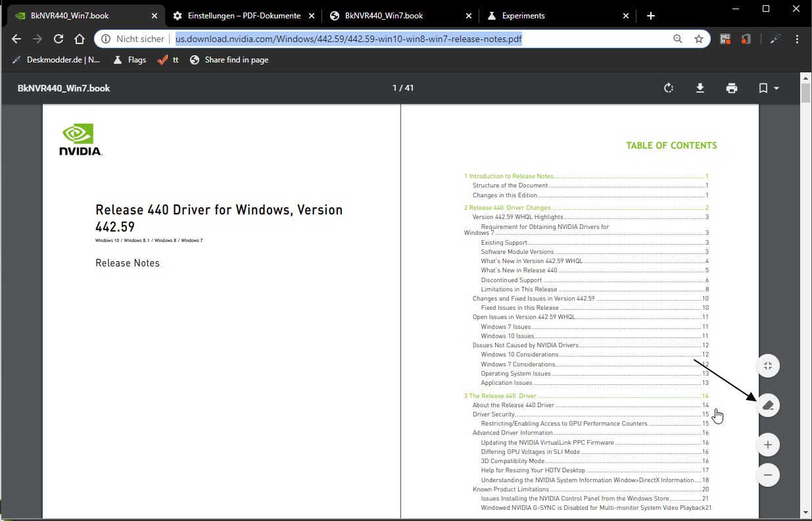This screenshot has height=521, width=812.
Task: Go to 'What's New in Release 440'
Action: pos(594,270)
